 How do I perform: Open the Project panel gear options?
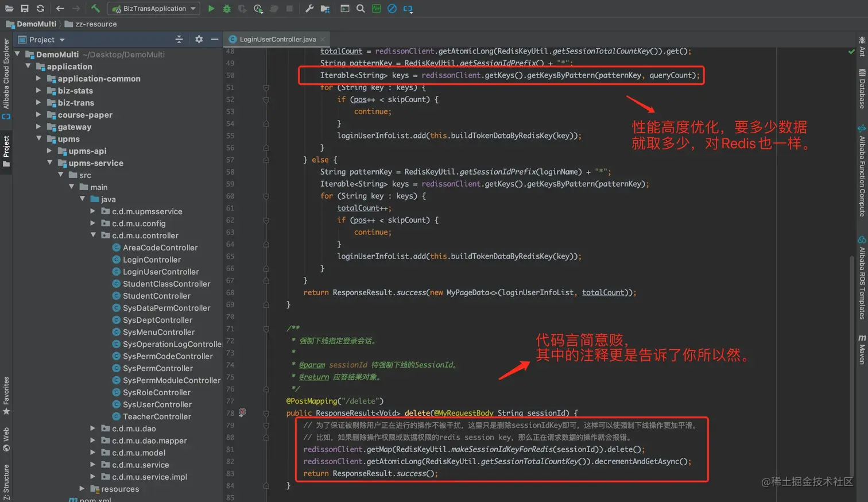tap(199, 40)
